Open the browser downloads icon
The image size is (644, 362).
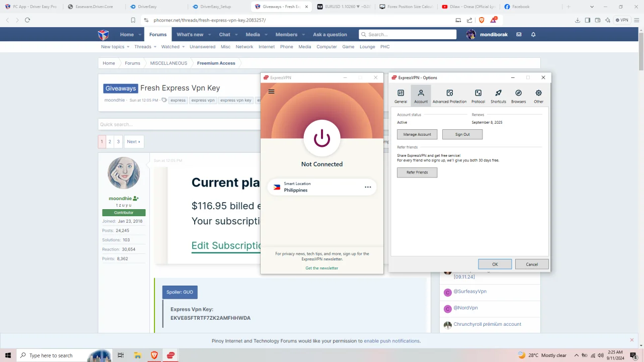(x=578, y=20)
